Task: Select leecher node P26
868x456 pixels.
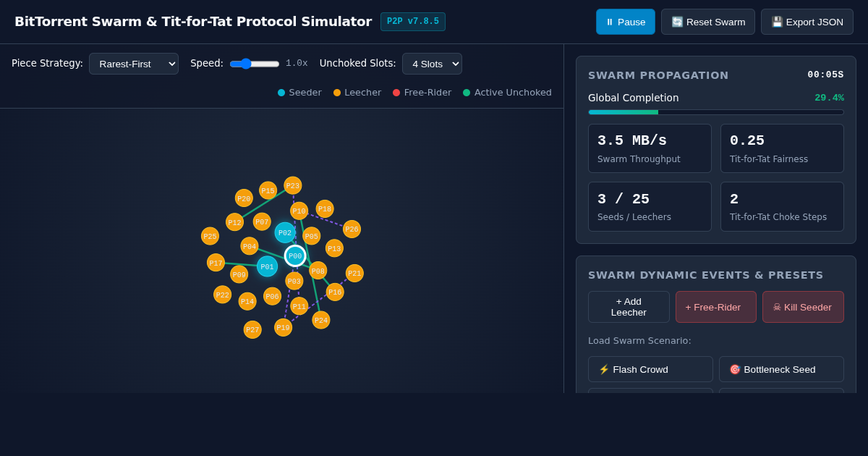Action: pos(352,229)
